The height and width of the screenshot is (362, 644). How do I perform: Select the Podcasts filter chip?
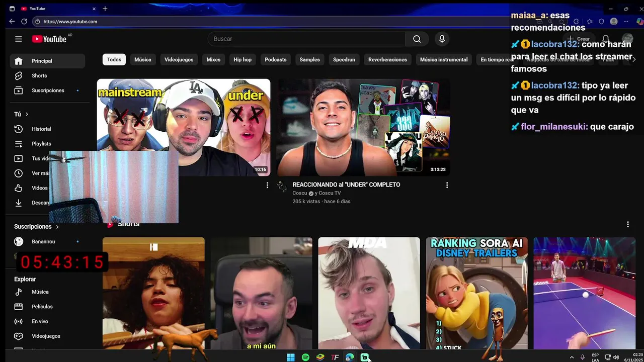[x=276, y=59]
